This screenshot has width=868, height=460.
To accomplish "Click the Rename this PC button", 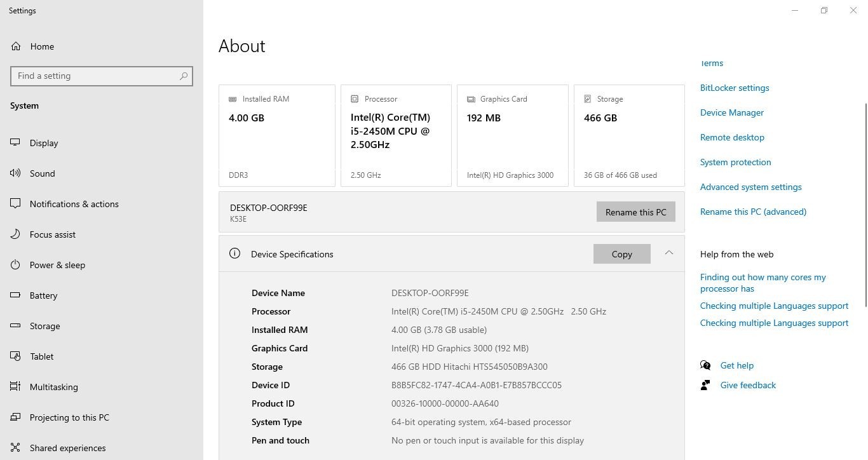I will pos(635,212).
